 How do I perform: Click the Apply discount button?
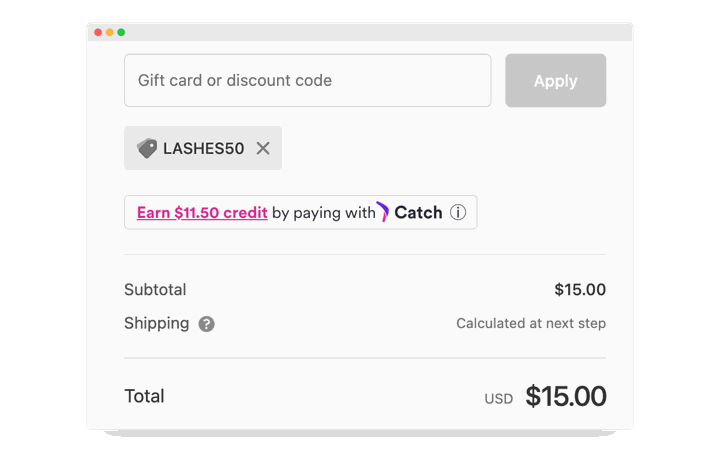[x=556, y=80]
